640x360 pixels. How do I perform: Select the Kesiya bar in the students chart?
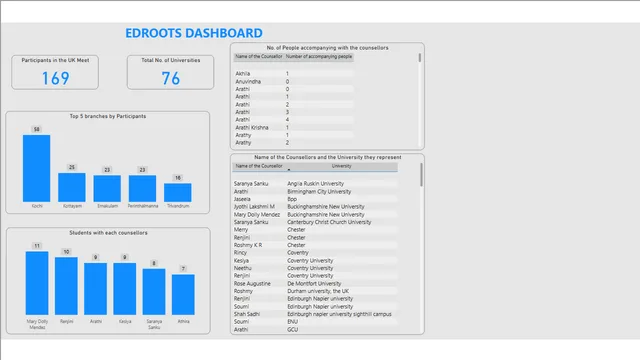coord(124,289)
